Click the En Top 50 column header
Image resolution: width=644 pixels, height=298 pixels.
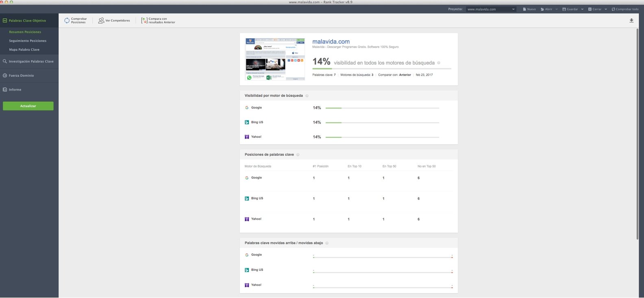(389, 166)
